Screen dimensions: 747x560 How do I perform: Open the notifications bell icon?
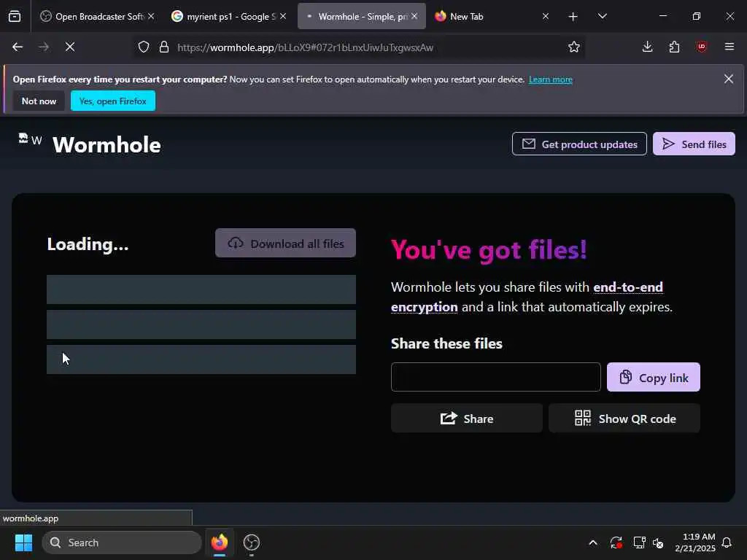tap(727, 542)
